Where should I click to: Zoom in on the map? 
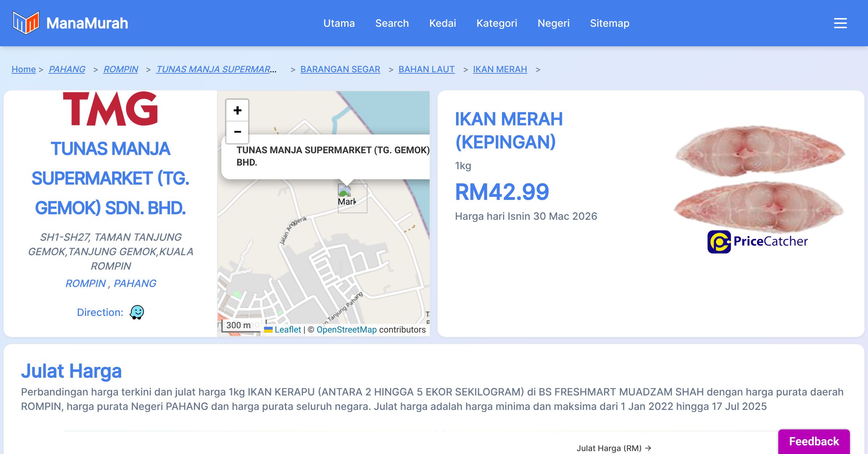point(237,110)
